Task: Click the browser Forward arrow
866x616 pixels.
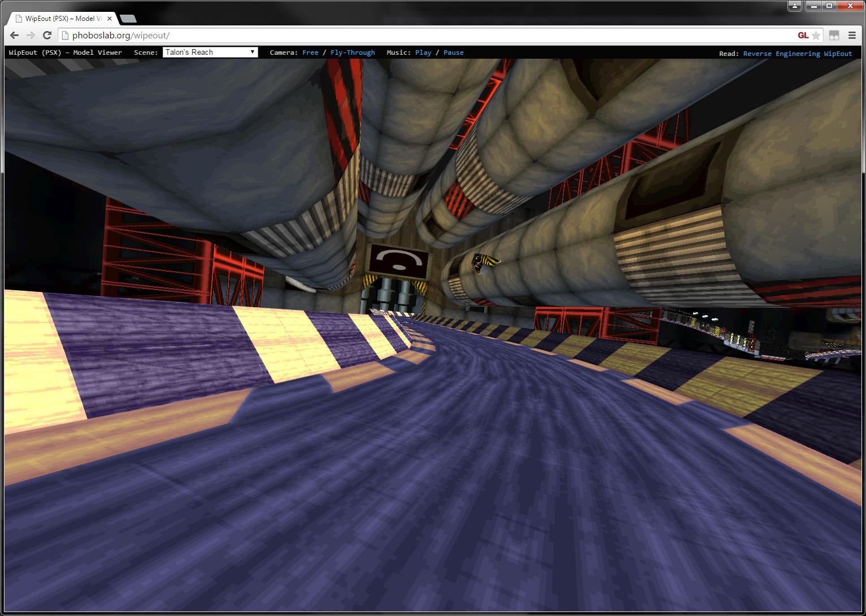Action: tap(31, 35)
